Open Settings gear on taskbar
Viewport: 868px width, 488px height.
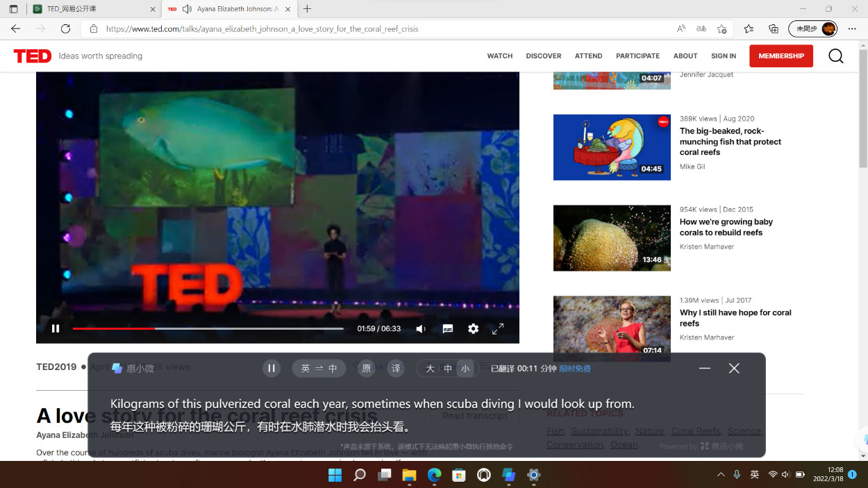pos(534,475)
